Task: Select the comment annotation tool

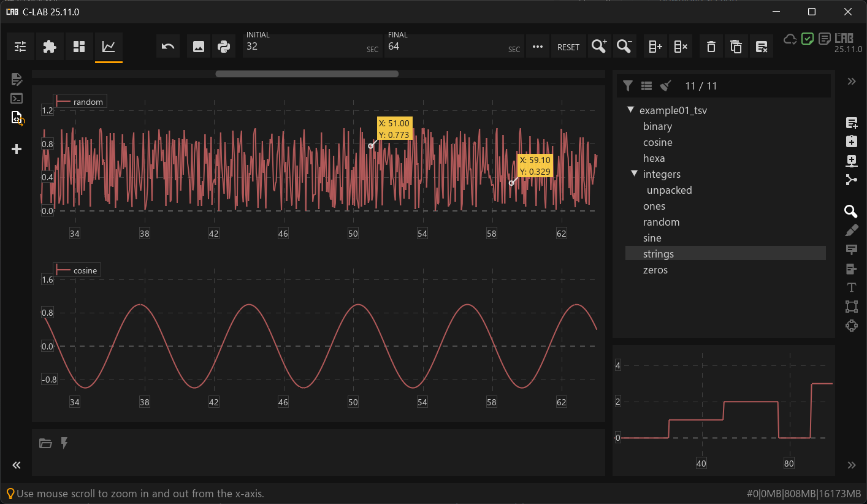Action: pyautogui.click(x=852, y=250)
